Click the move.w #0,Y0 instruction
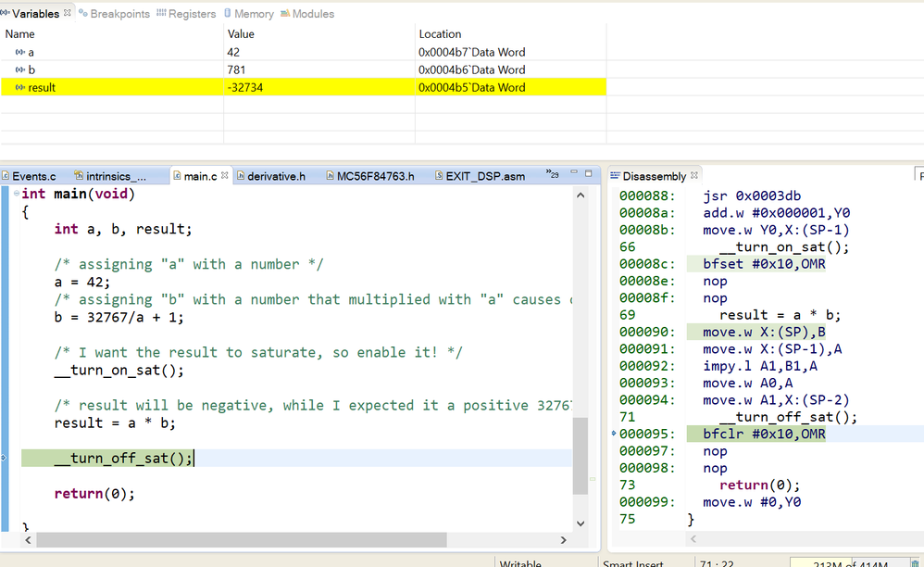The height and width of the screenshot is (567, 924). pos(752,502)
